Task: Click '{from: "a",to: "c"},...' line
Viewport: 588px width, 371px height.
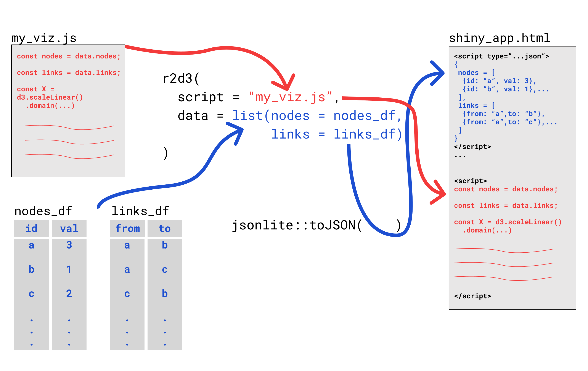Action: [510, 122]
